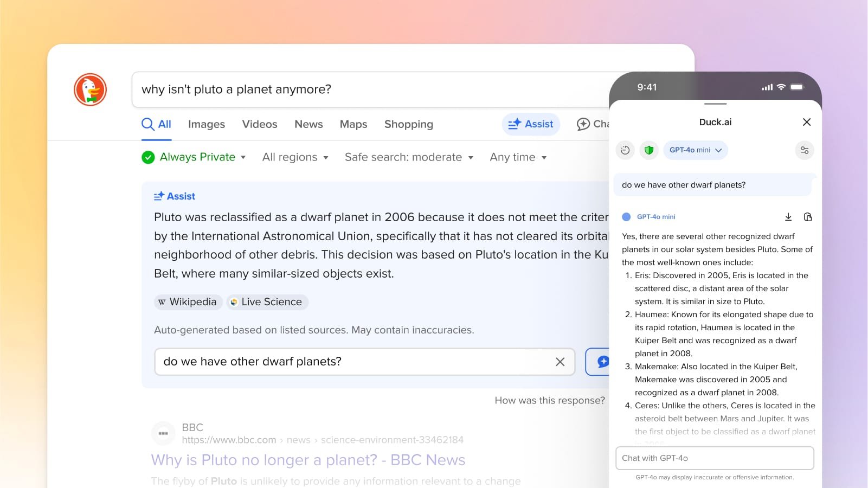Click the Assist sparkle icon above the summary
The height and width of the screenshot is (488, 868).
(159, 196)
